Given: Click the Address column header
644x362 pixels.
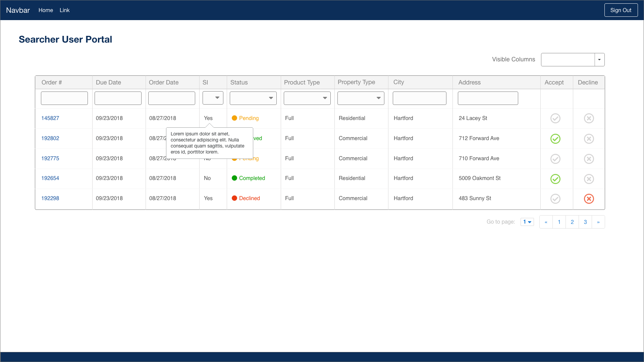Looking at the screenshot, I should point(469,82).
